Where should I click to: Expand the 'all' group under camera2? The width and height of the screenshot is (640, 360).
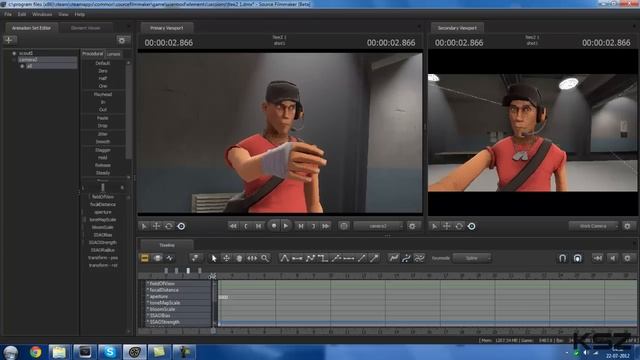(x=22, y=66)
